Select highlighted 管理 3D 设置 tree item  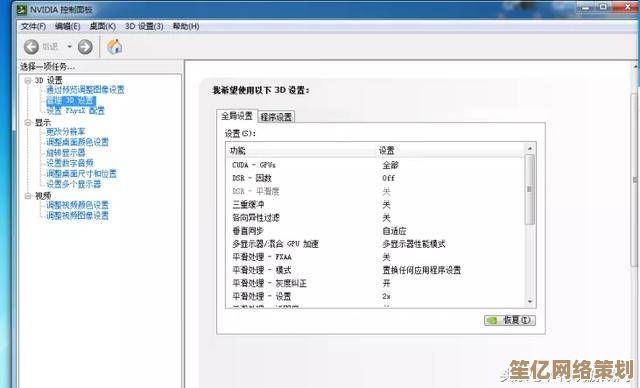[x=71, y=100]
